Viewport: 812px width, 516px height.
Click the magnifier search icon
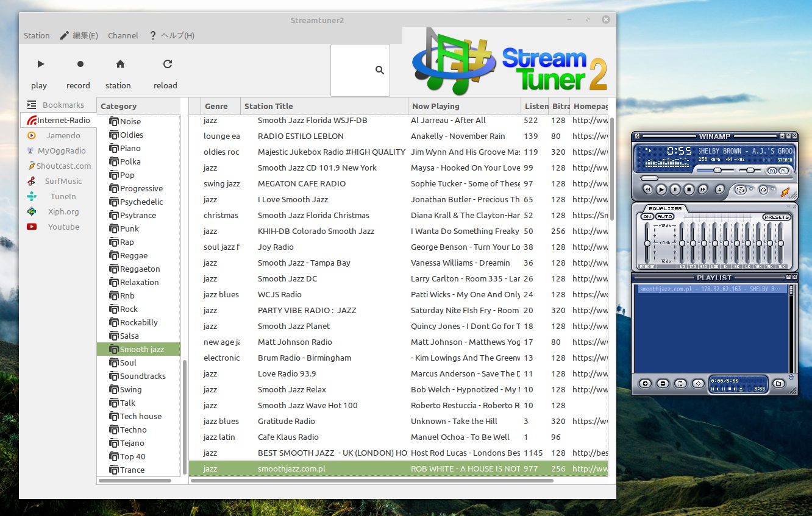[380, 70]
